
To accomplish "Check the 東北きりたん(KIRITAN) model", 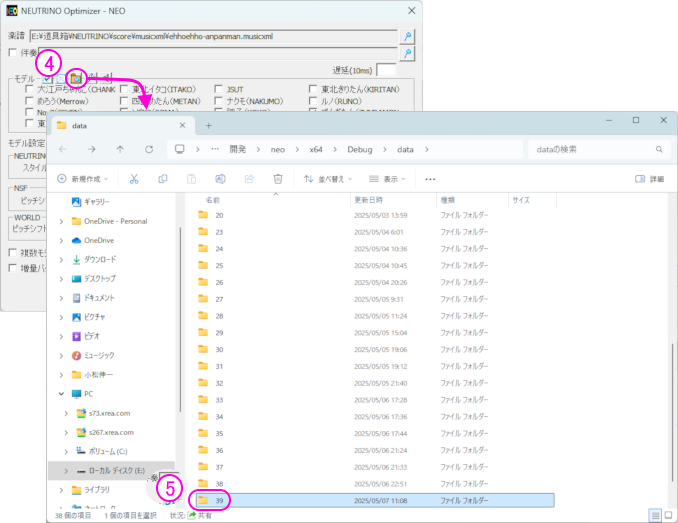I will tap(313, 89).
